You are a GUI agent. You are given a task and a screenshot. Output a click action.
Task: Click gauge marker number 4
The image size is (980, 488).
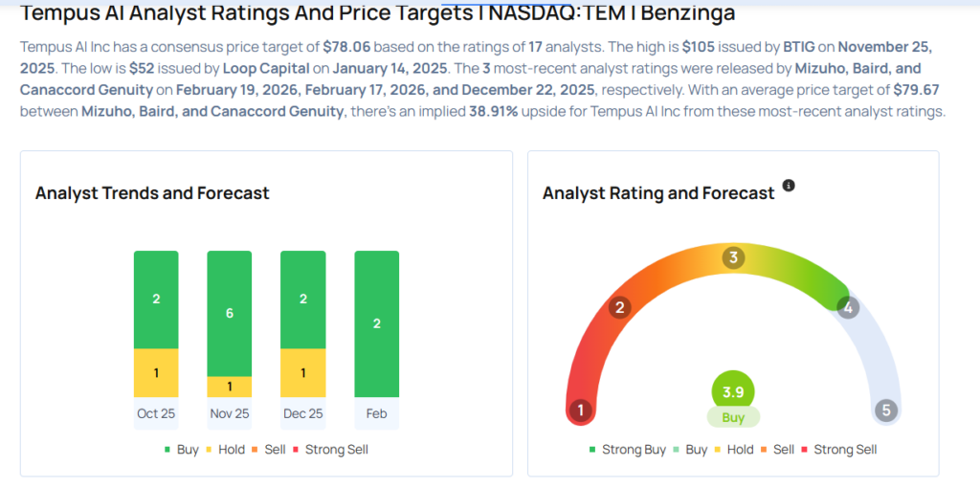tap(846, 308)
